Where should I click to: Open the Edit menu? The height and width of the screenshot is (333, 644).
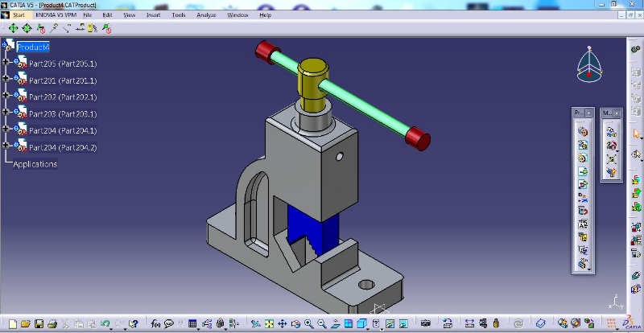click(108, 14)
